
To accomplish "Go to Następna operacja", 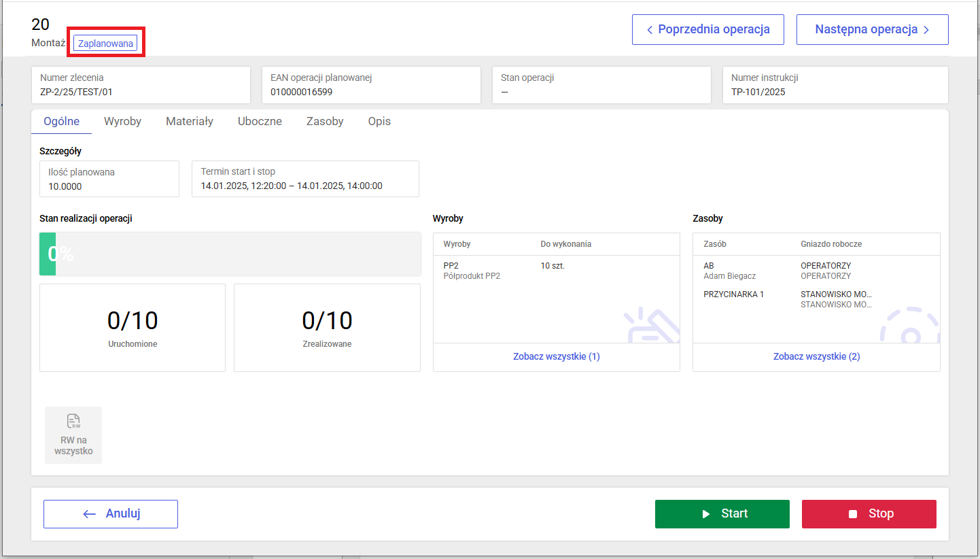I will [873, 30].
